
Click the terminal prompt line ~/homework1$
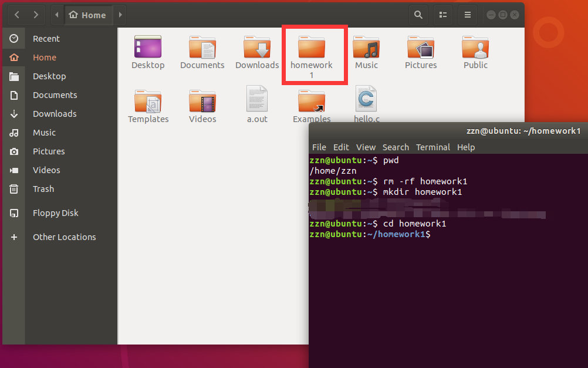[370, 234]
